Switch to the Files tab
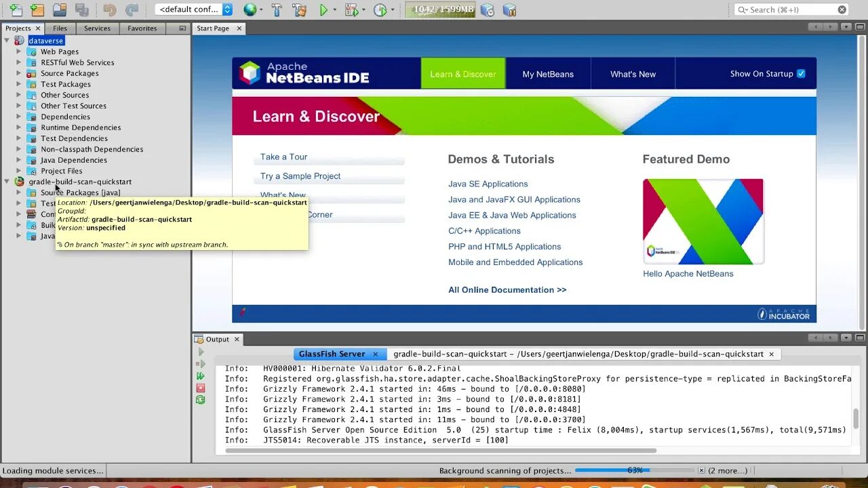The width and height of the screenshot is (868, 488). [x=60, y=28]
